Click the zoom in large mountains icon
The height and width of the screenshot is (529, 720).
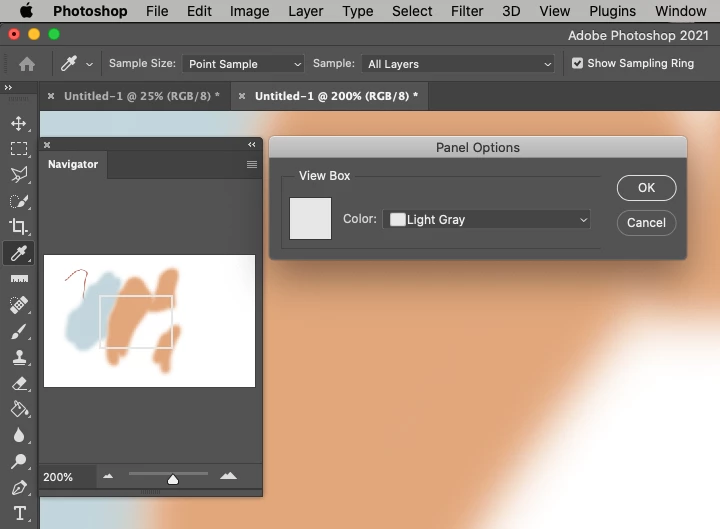point(228,476)
